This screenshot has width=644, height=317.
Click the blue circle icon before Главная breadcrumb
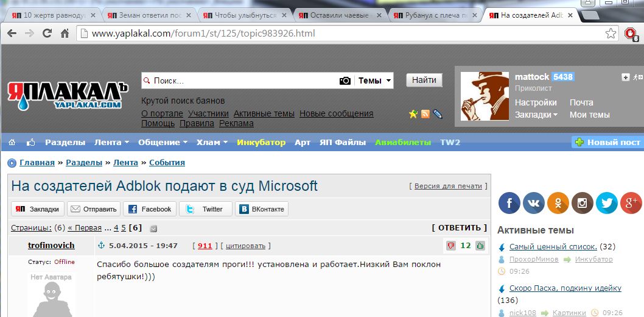(12, 163)
